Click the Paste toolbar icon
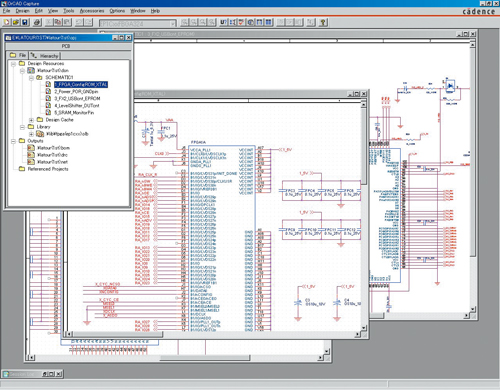Viewport: 500px width, 390px height. 67,22
